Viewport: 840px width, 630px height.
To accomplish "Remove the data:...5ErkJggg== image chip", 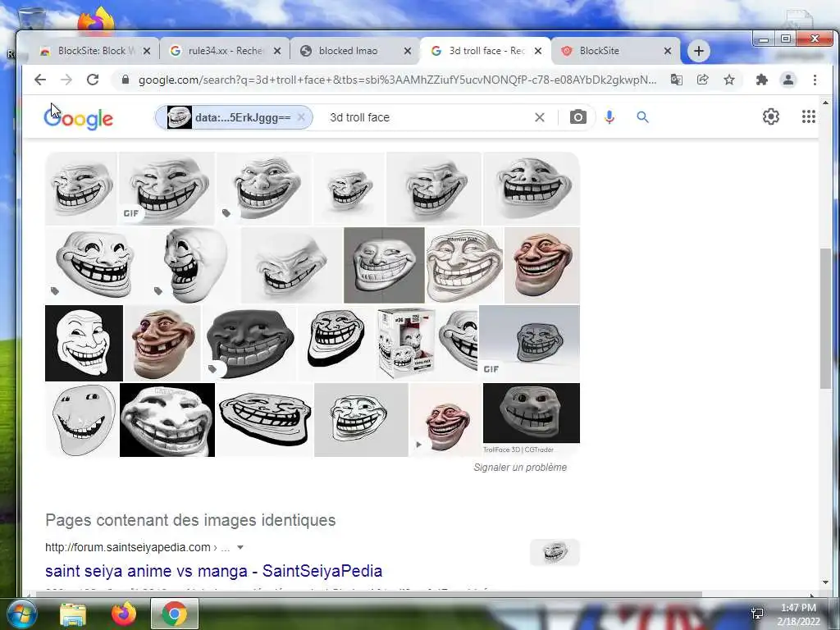I will (301, 117).
